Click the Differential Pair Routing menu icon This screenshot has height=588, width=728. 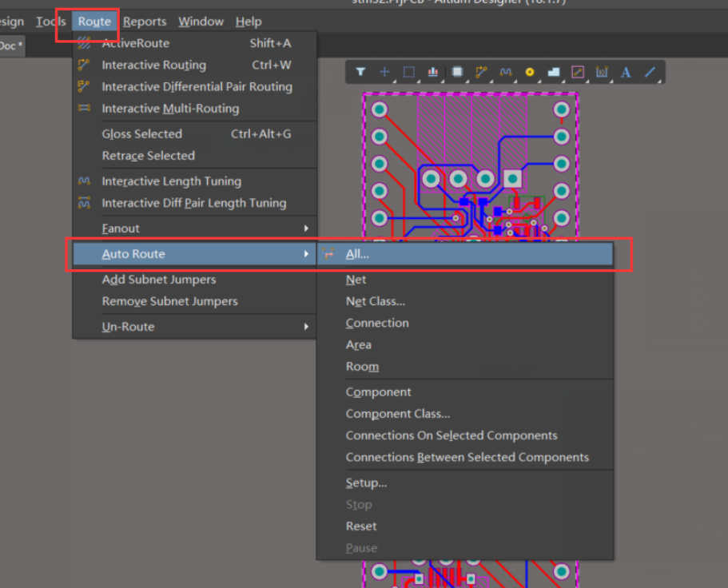pos(84,87)
